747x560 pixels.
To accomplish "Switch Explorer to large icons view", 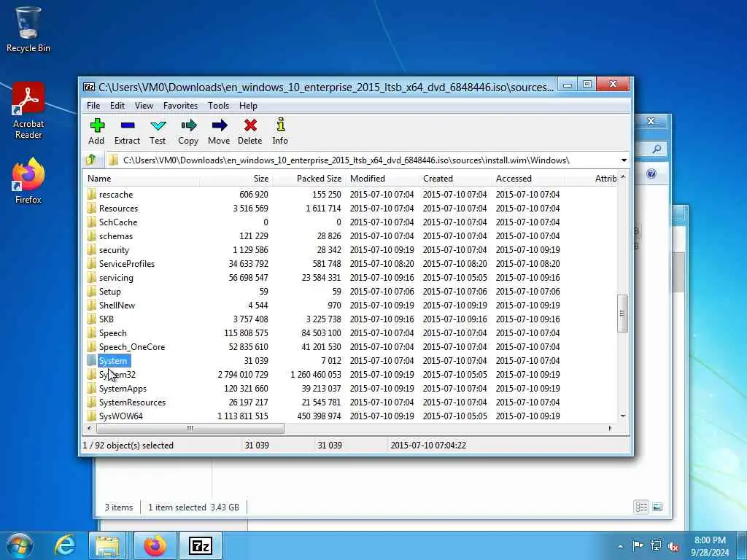I will (x=657, y=507).
